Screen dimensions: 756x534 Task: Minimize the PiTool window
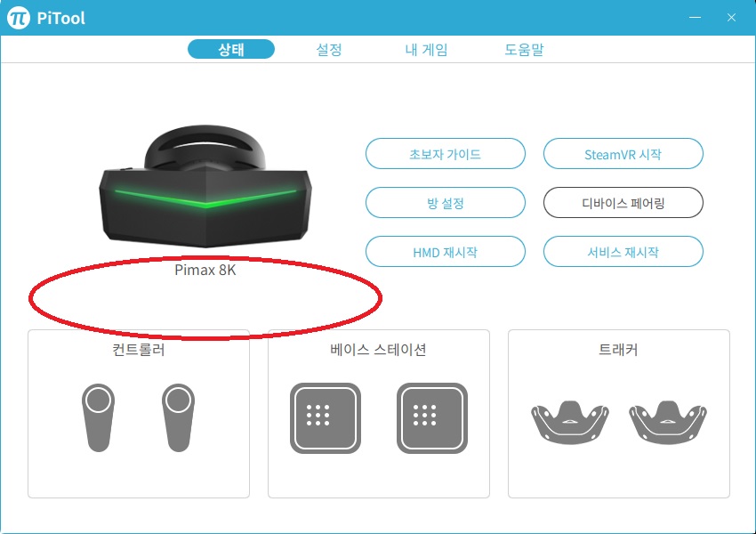695,18
